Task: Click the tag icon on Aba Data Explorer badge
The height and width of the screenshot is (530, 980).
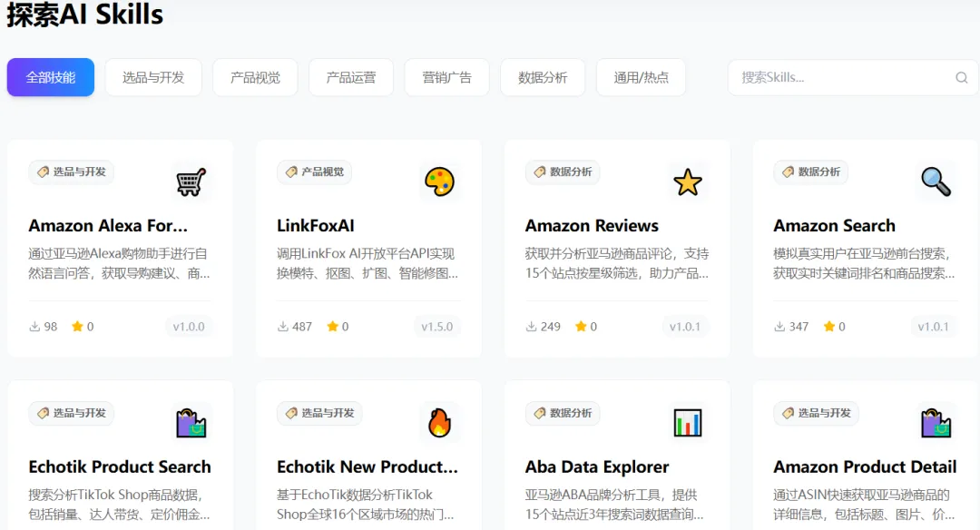Action: (539, 413)
